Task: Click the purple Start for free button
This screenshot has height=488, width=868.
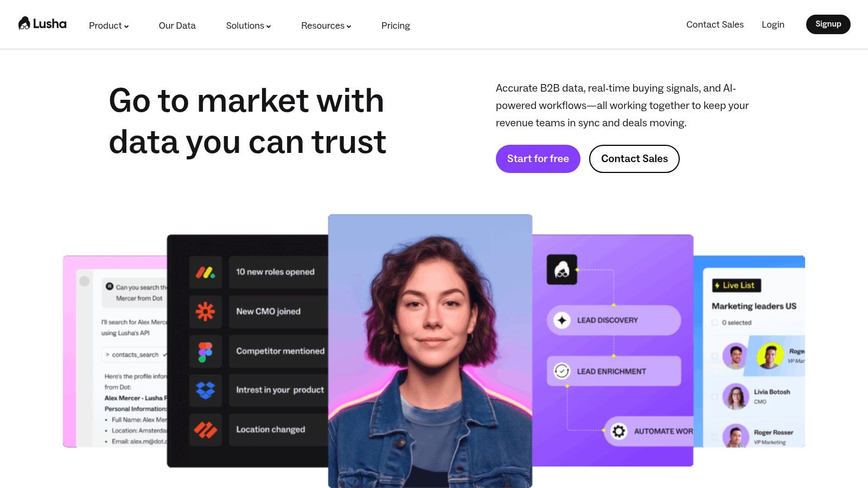Action: tap(538, 159)
